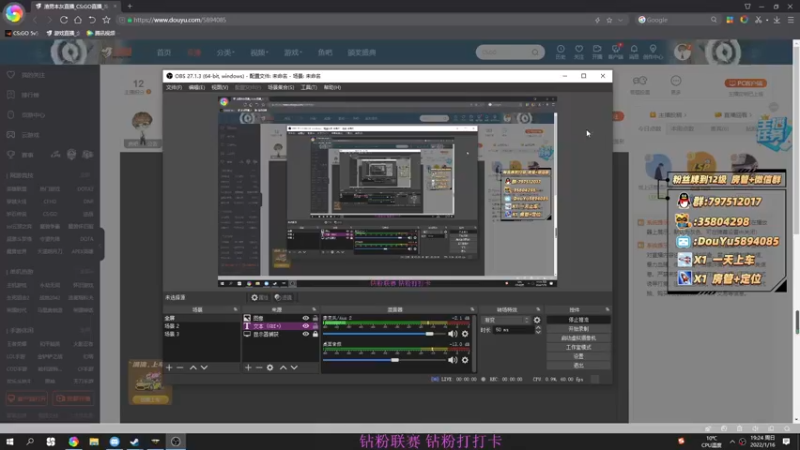
Task: Open the OBS 视图(V) menu
Action: [x=219, y=87]
